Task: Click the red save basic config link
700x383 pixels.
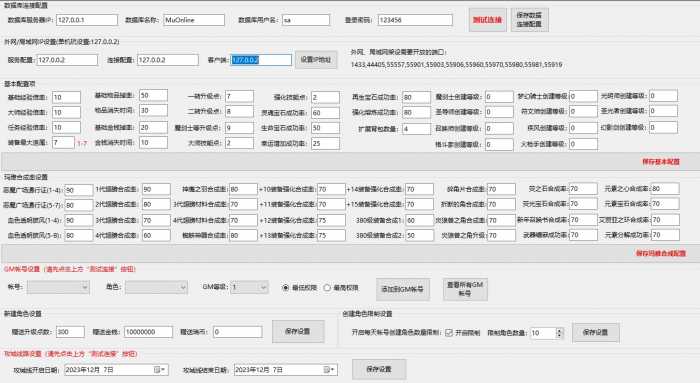Action: pyautogui.click(x=661, y=162)
